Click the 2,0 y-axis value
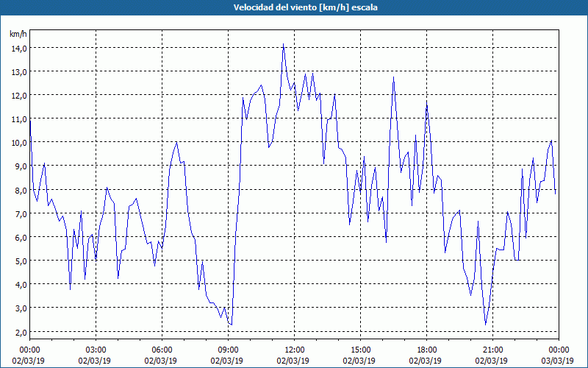The image size is (588, 368). (21, 333)
